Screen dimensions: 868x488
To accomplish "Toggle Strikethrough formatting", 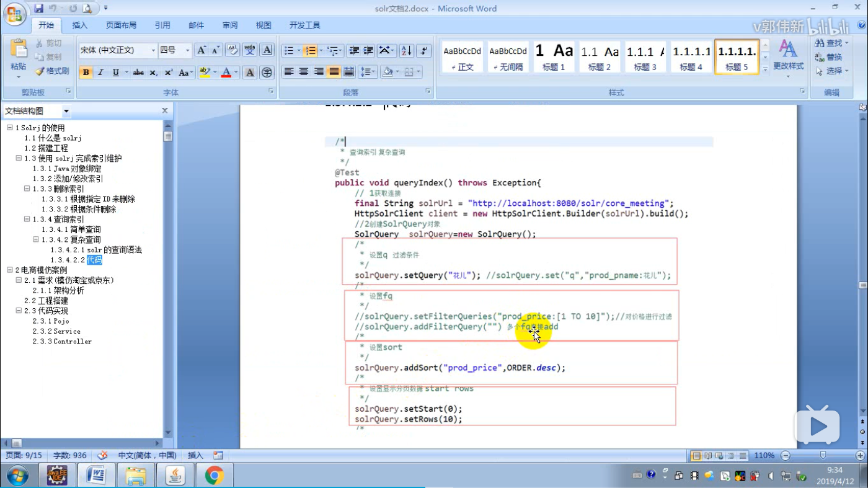I will pos(138,73).
